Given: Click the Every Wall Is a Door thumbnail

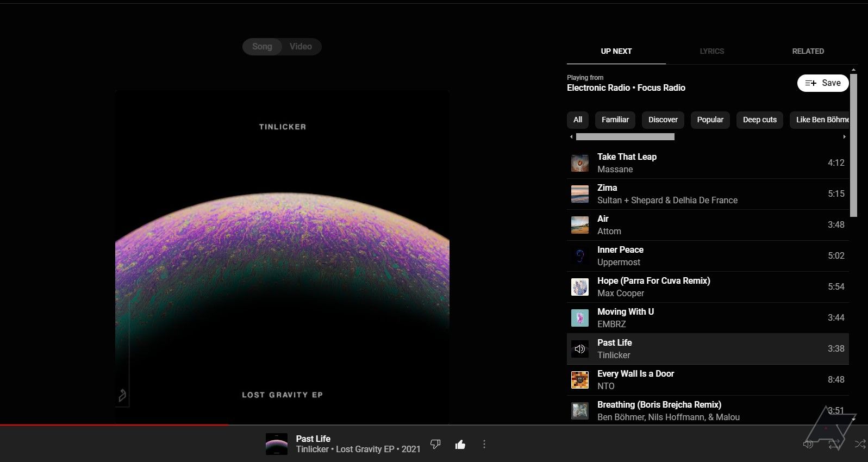Looking at the screenshot, I should point(580,380).
